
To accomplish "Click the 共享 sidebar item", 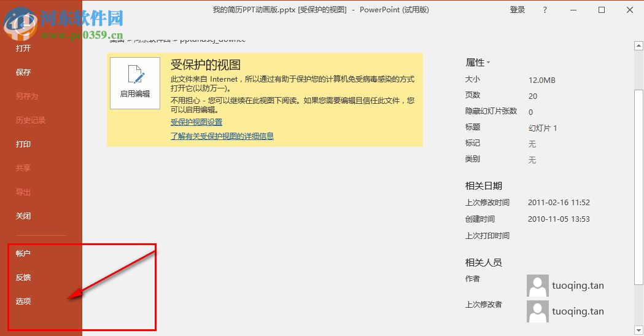I will click(23, 168).
